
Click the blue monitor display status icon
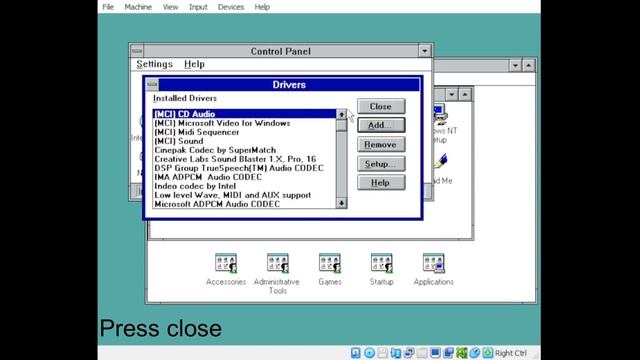tap(435, 353)
